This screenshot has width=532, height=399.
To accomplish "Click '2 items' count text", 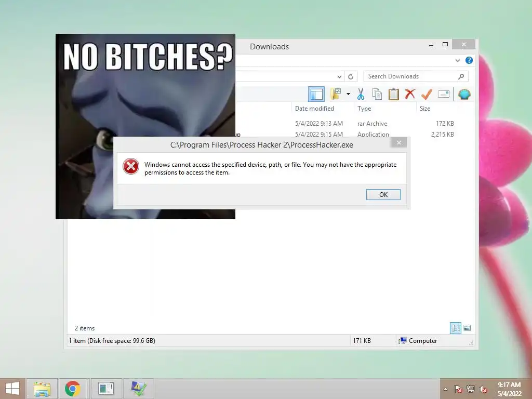I will point(85,328).
